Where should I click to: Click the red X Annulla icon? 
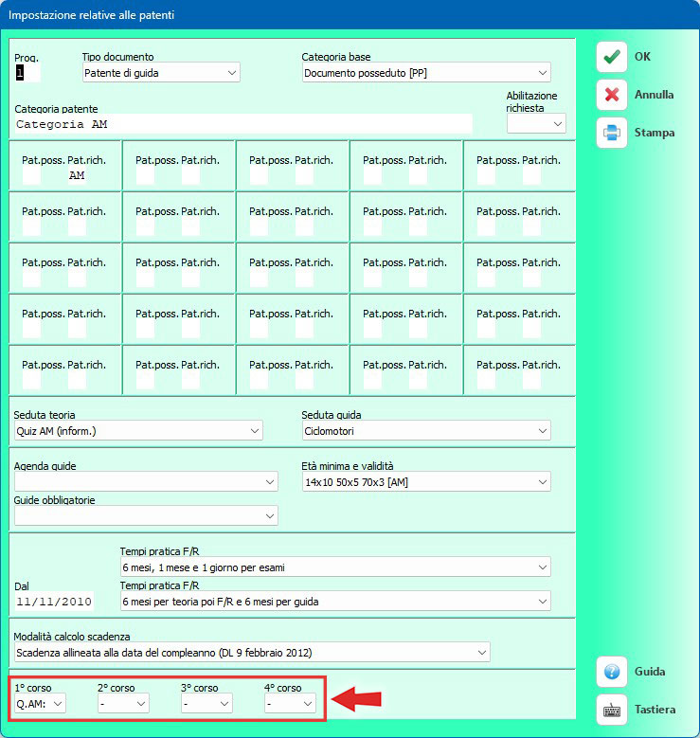click(612, 95)
